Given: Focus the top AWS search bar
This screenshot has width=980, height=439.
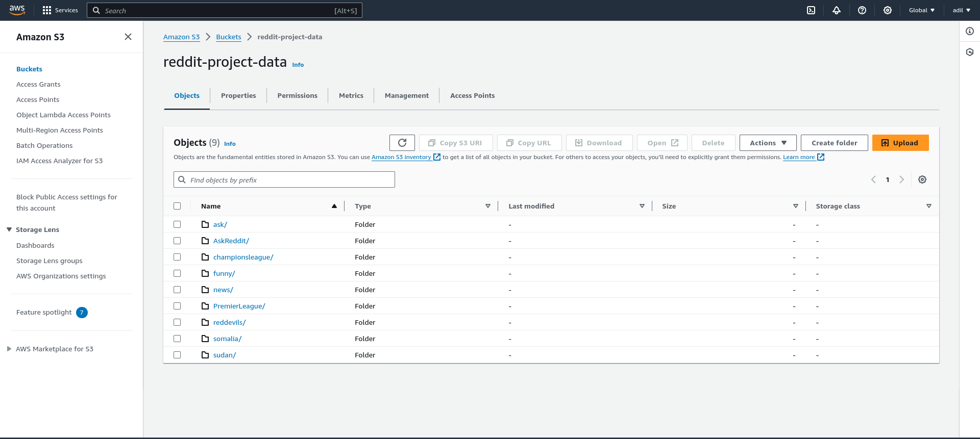Looking at the screenshot, I should click(x=225, y=10).
